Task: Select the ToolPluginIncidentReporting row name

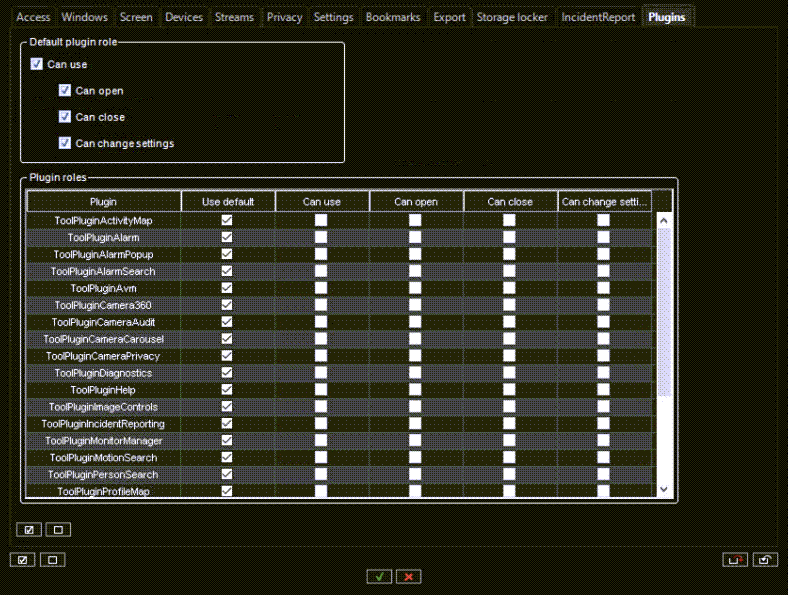Action: (x=103, y=424)
